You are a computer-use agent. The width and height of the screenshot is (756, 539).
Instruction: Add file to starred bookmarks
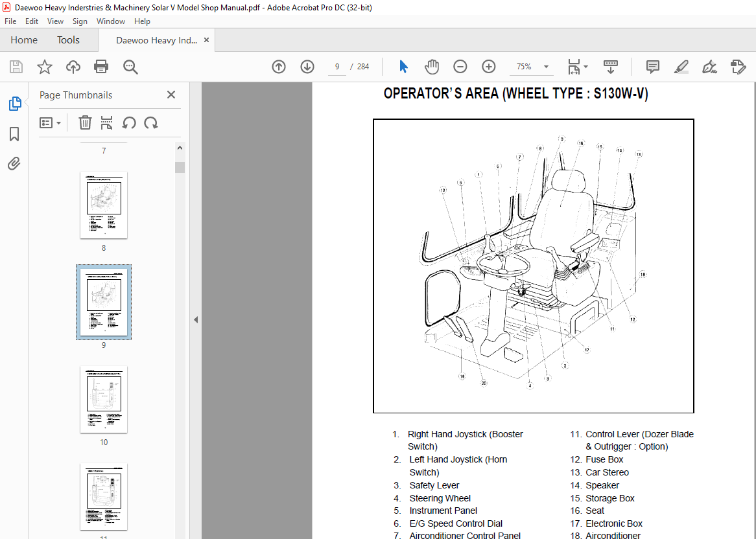point(44,67)
